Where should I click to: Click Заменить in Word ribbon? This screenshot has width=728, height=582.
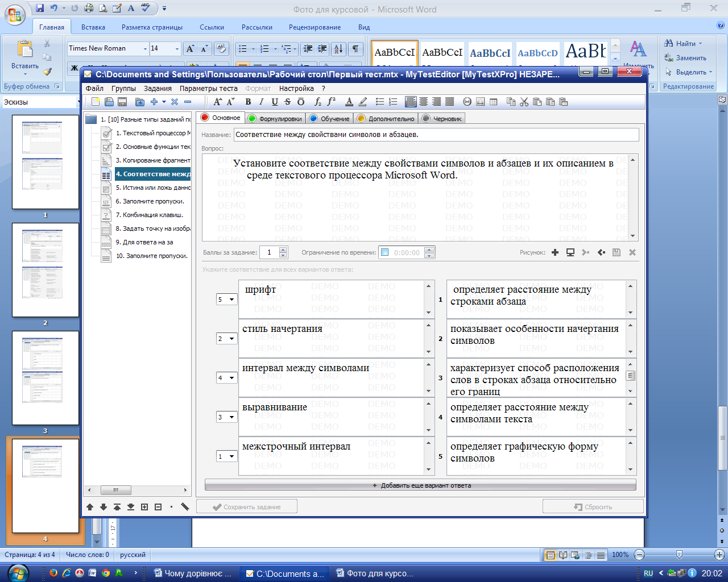(685, 58)
